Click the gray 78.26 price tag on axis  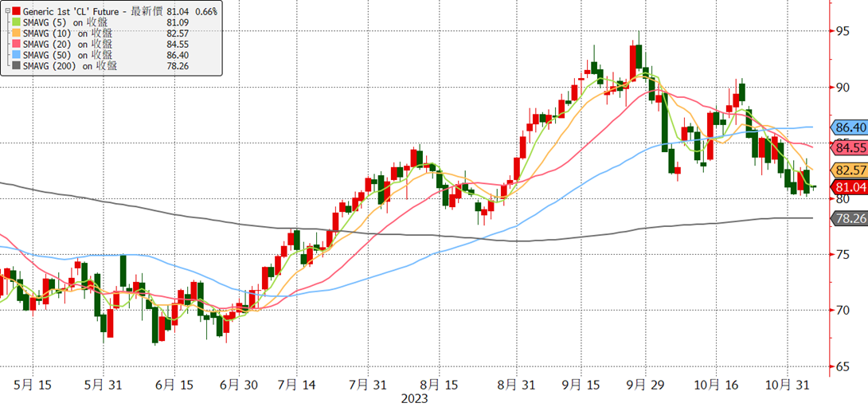tap(850, 219)
